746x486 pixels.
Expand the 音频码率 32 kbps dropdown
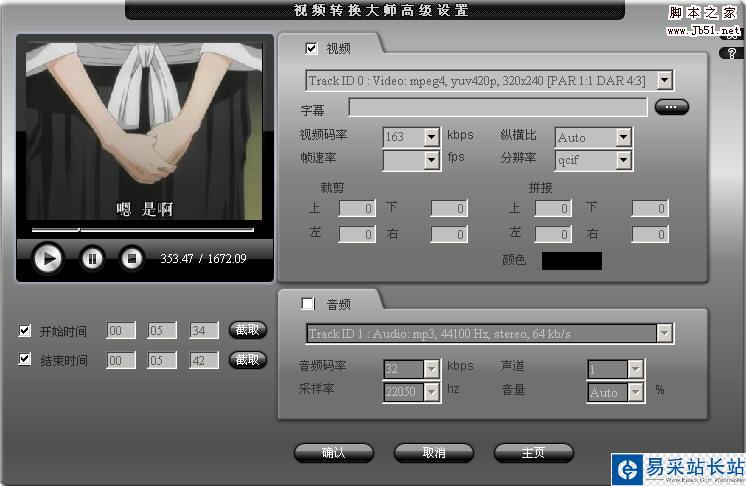(x=431, y=369)
